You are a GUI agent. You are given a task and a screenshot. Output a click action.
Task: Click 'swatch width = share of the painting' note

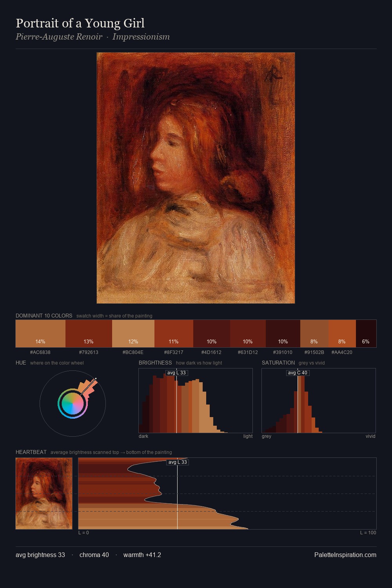coord(114,316)
